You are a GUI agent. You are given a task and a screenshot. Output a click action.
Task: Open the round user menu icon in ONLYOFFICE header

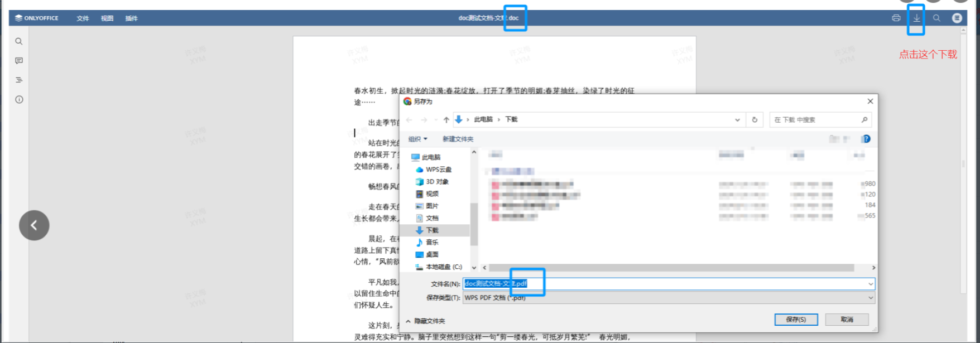click(x=957, y=18)
